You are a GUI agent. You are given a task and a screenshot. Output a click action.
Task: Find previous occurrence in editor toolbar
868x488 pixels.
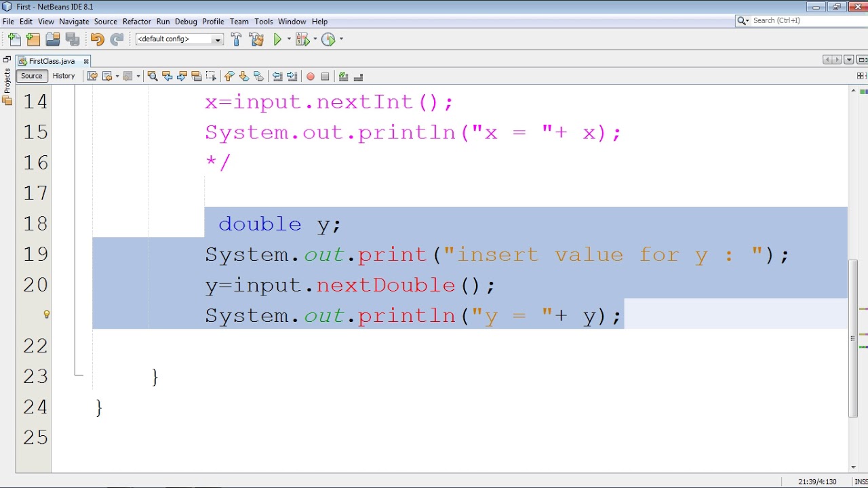167,77
